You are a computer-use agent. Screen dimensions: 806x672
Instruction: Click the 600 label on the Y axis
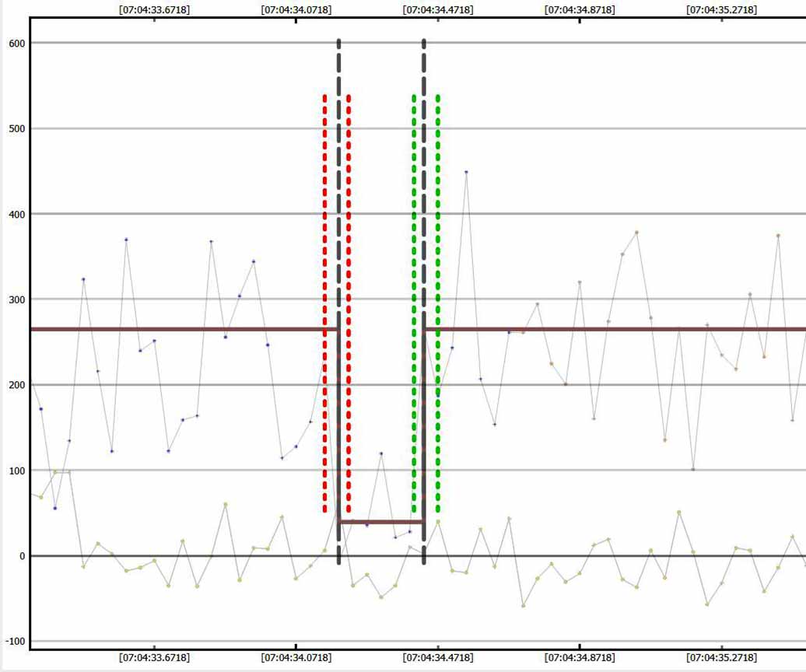(x=17, y=43)
